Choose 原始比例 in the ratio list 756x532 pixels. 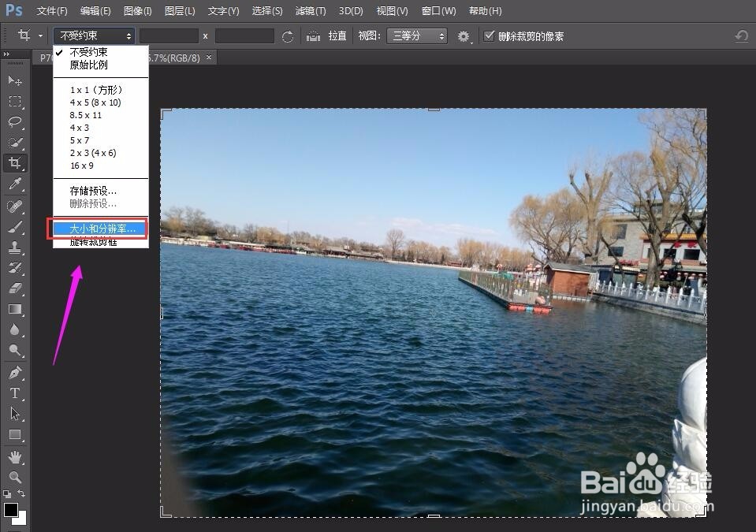[101, 65]
